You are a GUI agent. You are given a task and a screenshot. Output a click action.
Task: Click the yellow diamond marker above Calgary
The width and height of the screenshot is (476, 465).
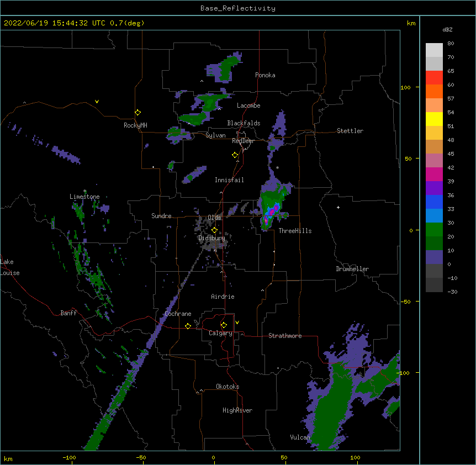point(224,325)
